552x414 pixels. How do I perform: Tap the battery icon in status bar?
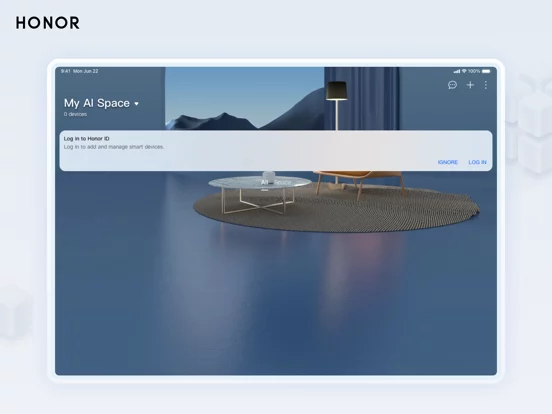[x=486, y=71]
